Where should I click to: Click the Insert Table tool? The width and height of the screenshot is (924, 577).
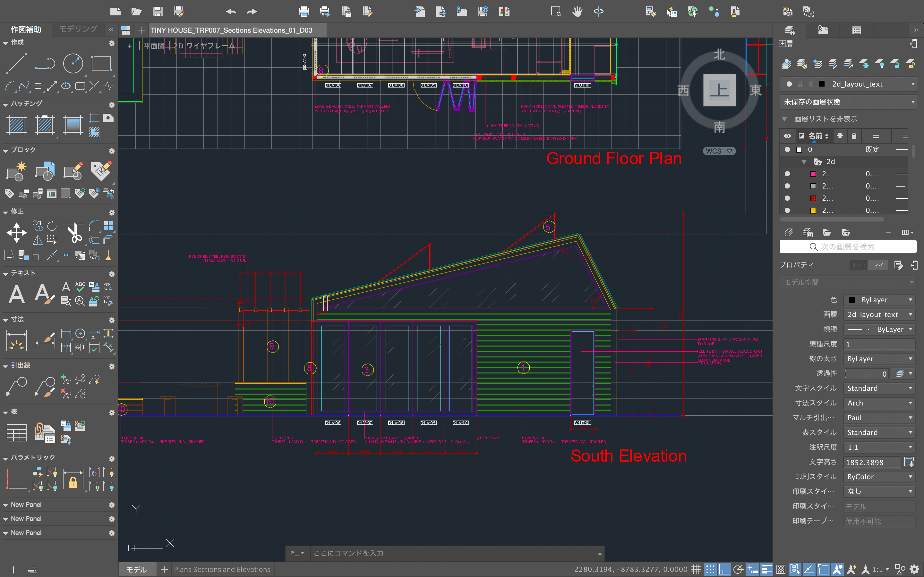tap(16, 432)
